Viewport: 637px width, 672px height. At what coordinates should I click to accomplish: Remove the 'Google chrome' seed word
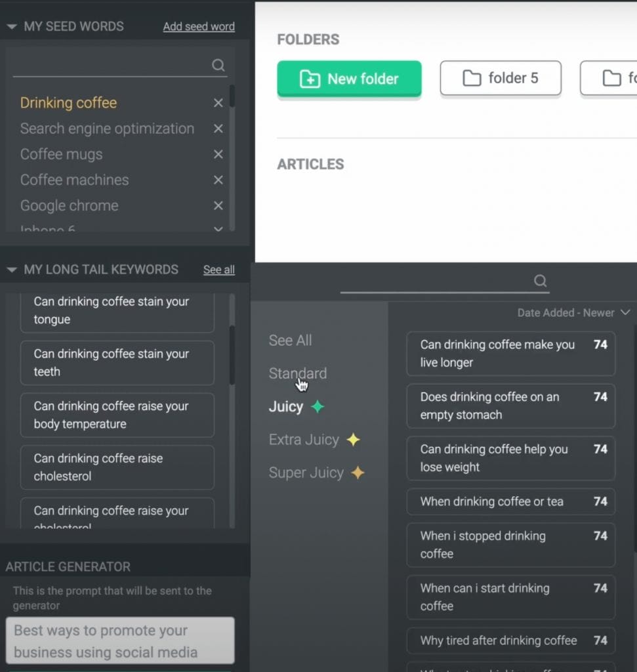218,205
